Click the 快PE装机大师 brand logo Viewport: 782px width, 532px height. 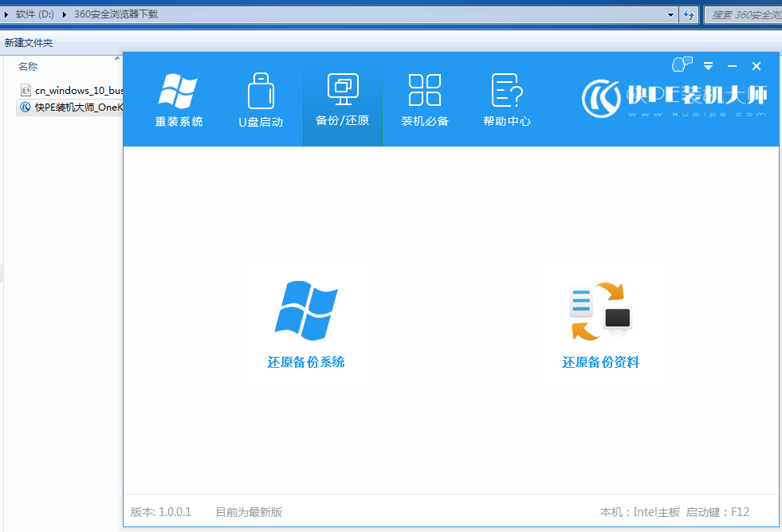[674, 98]
